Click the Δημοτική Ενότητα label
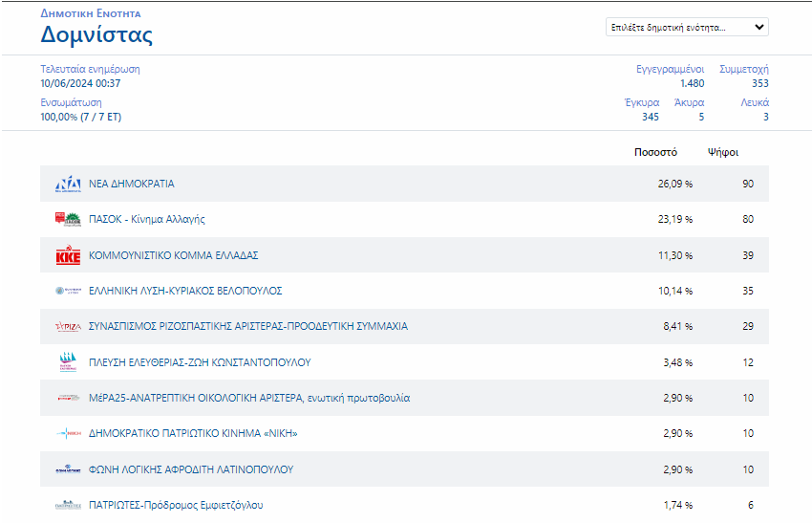This screenshot has height=523, width=812. (x=91, y=13)
